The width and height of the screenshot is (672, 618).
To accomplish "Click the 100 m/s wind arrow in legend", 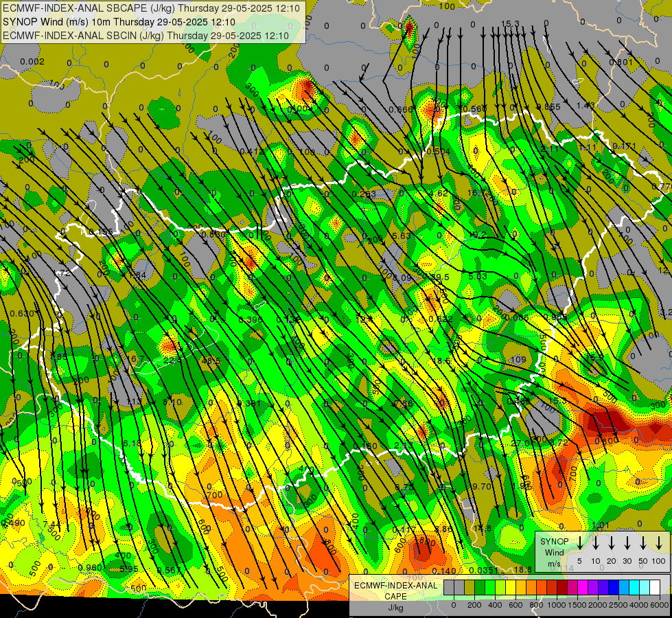I will click(659, 543).
